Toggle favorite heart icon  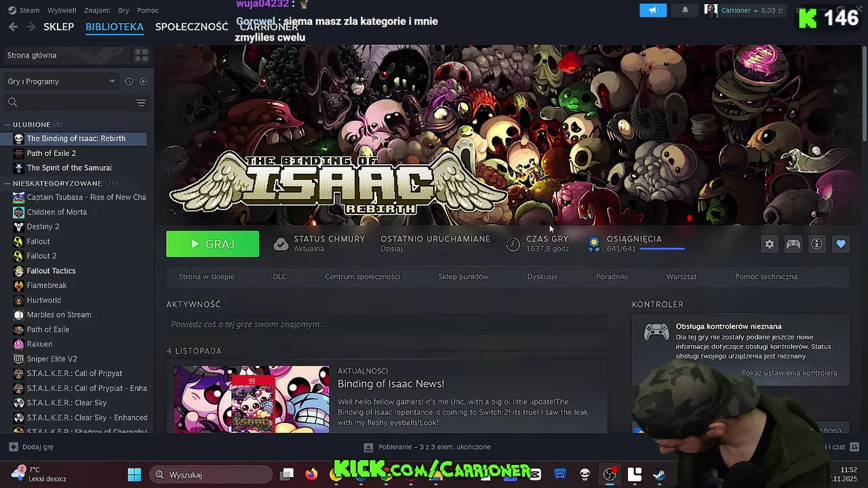(840, 244)
